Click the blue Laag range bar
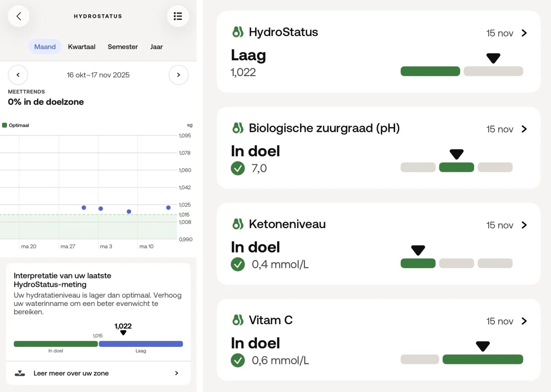 tap(141, 344)
